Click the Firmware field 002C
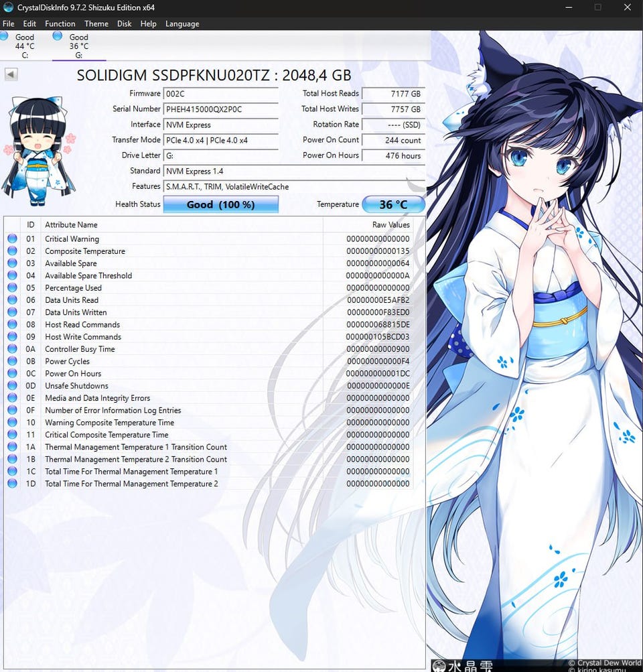The image size is (643, 672). coord(220,94)
